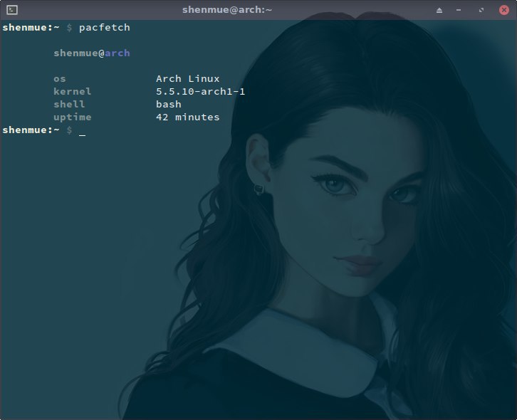Image resolution: width=517 pixels, height=420 pixels.
Task: Click the '42 minutes' value
Action: click(187, 117)
